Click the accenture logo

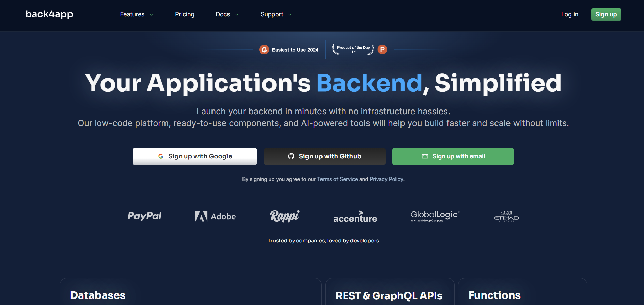355,217
